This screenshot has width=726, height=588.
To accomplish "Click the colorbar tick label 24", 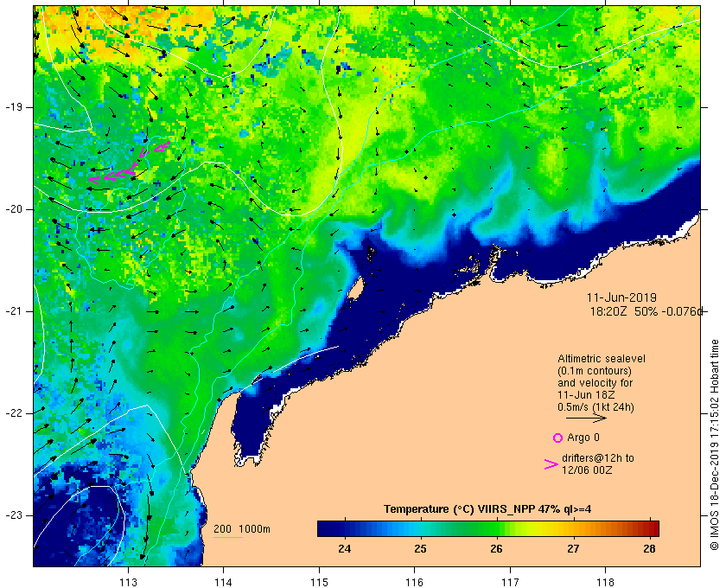I will [345, 548].
